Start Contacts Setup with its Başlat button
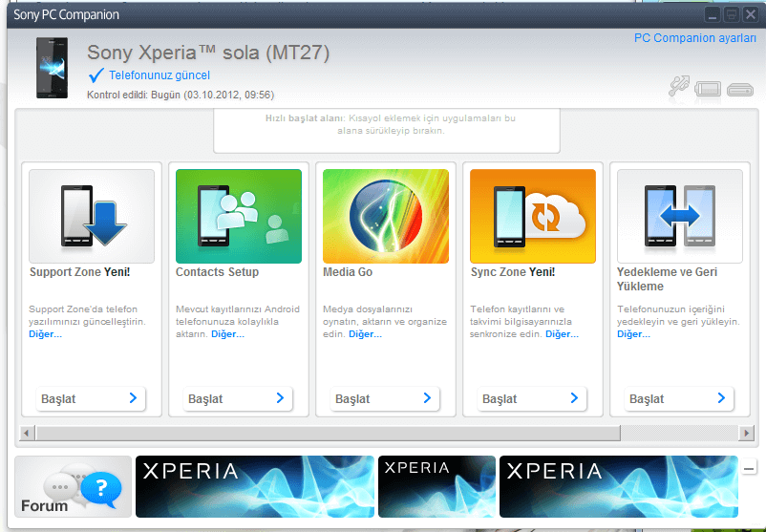This screenshot has height=532, width=766. [238, 398]
